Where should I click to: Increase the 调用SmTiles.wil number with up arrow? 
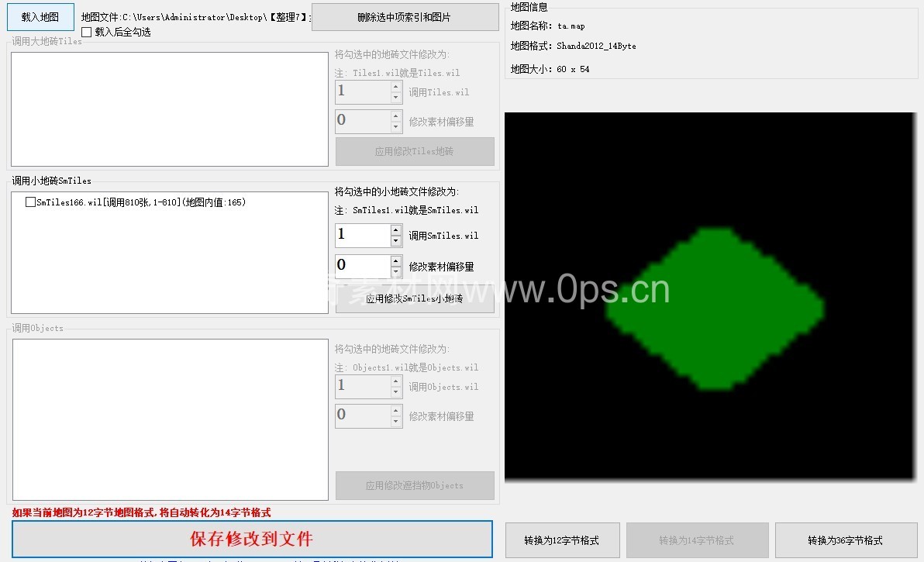click(x=396, y=230)
